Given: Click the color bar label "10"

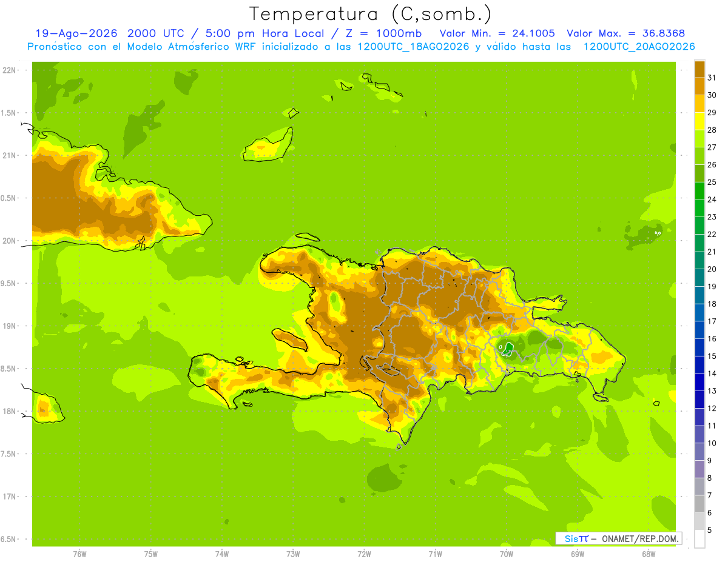Looking at the screenshot, I should pyautogui.click(x=712, y=443).
